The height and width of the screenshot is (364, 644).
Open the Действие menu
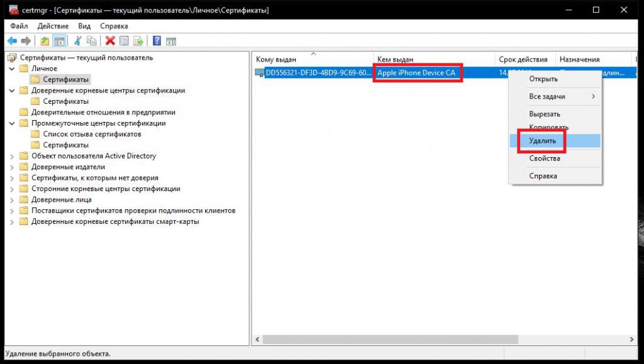(53, 26)
